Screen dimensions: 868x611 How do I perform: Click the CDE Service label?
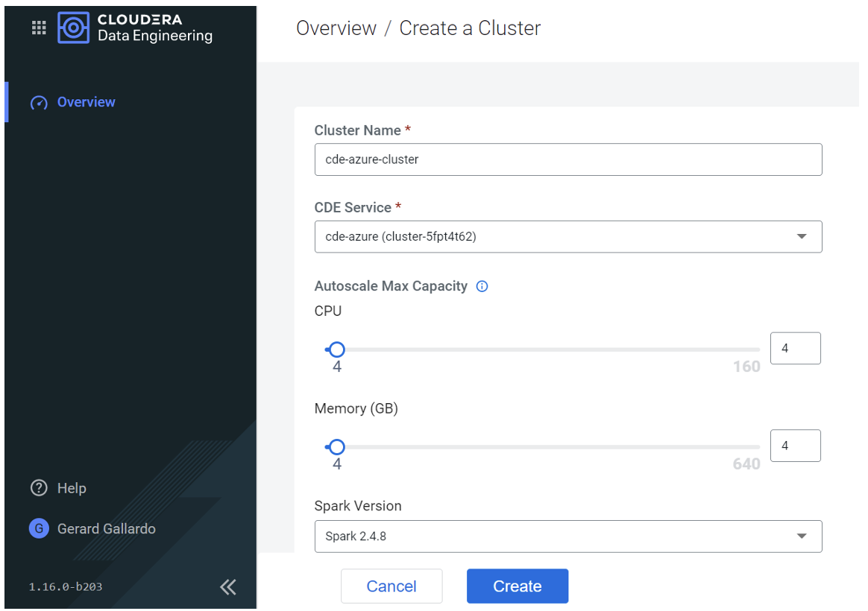353,207
